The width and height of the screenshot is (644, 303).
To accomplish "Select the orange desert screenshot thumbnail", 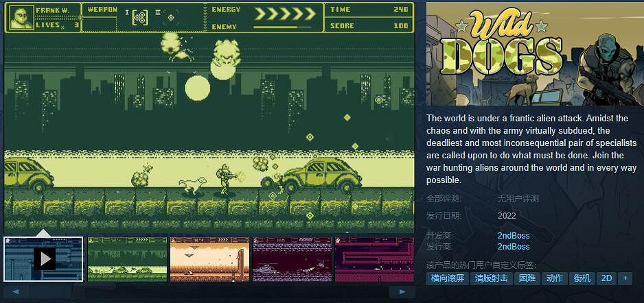I will click(209, 258).
